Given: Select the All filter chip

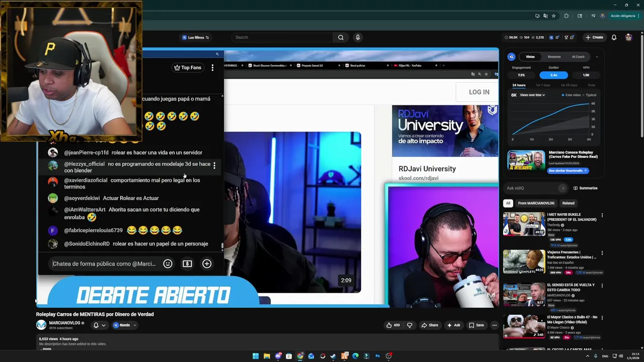Looking at the screenshot, I should point(508,203).
